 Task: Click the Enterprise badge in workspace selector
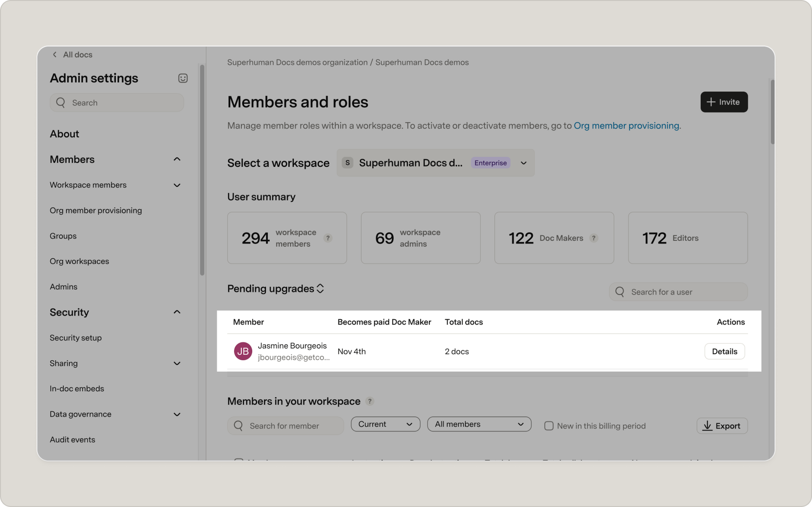[490, 163]
